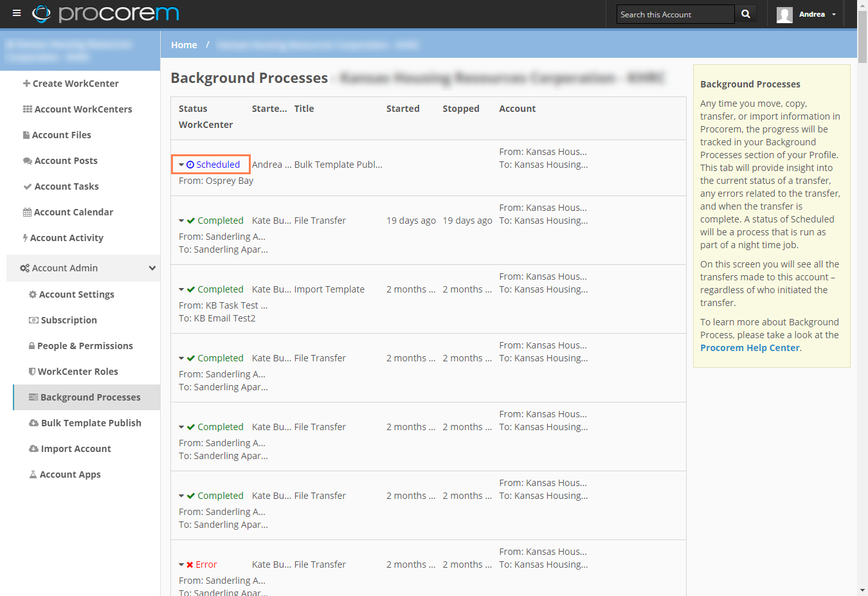The image size is (868, 596).
Task: Click the 19 days ago started cell
Action: pos(411,221)
